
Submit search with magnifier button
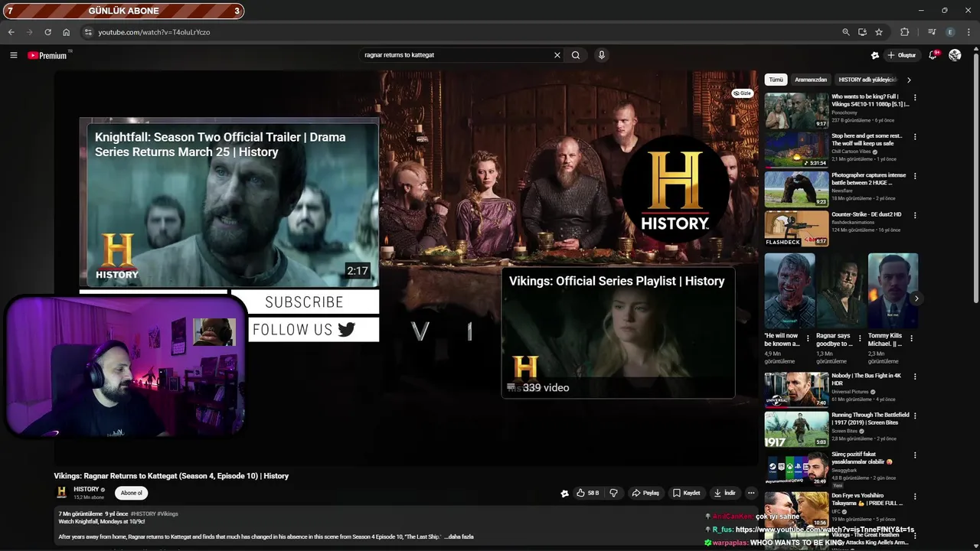pos(576,55)
